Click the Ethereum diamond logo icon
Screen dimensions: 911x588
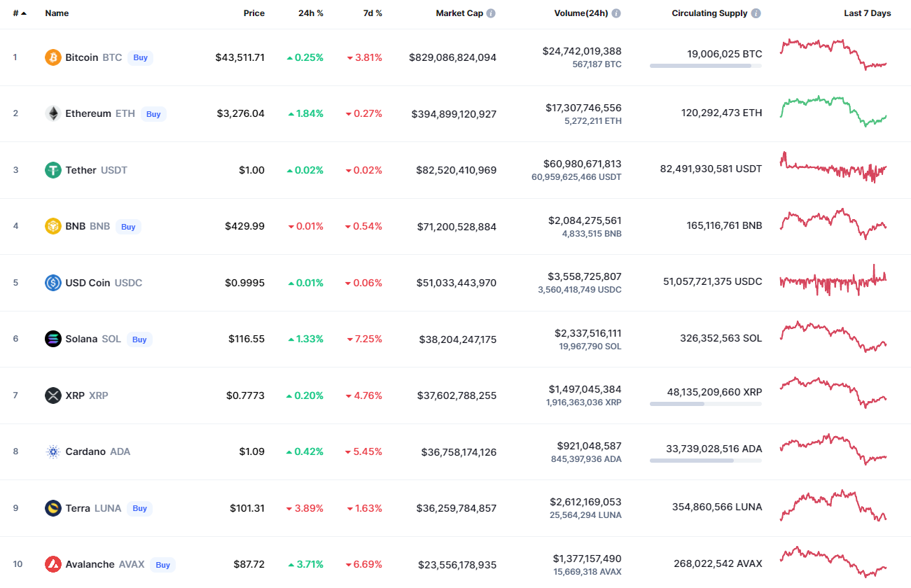point(53,113)
